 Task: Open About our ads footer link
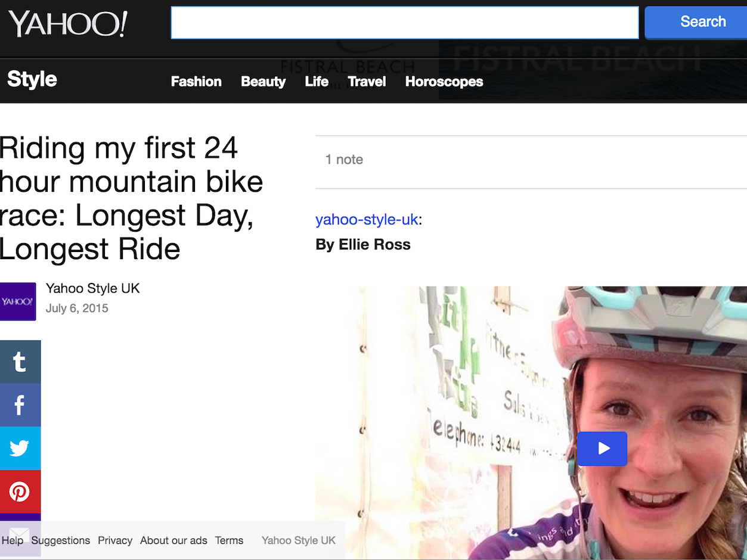click(x=173, y=540)
